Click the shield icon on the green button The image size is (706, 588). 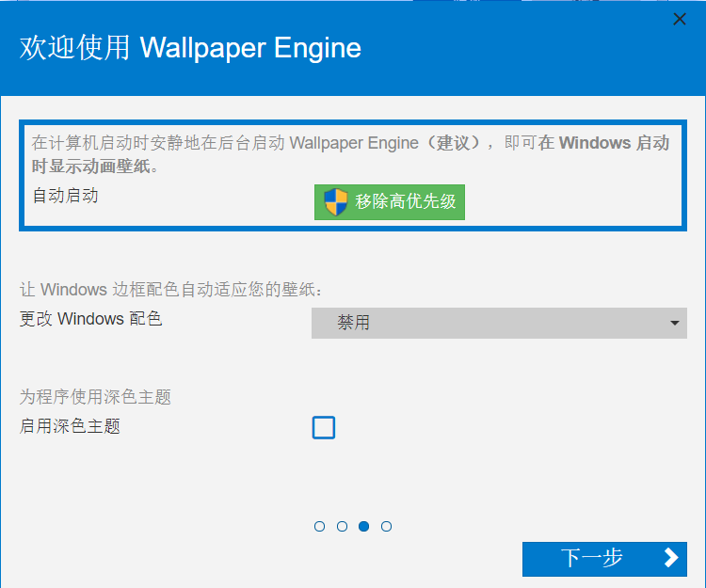(x=336, y=202)
